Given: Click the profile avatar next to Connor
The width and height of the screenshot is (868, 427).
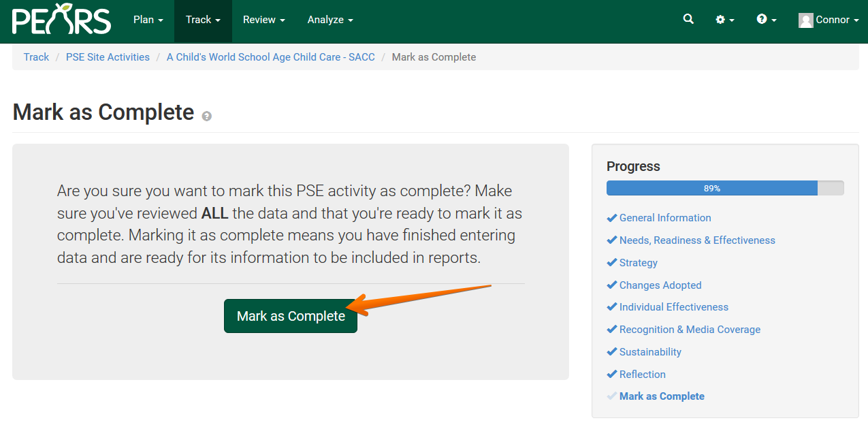Looking at the screenshot, I should 806,20.
